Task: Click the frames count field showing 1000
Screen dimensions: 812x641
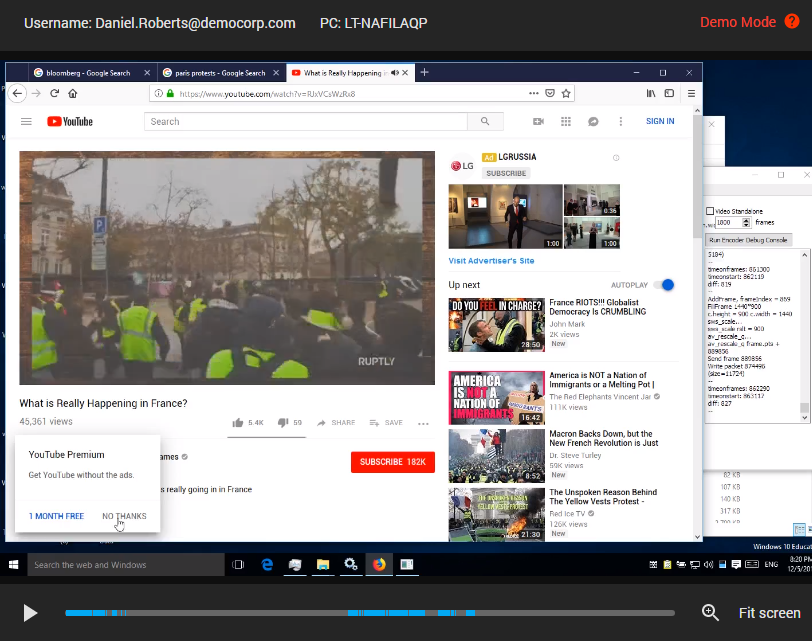Action: coord(729,223)
